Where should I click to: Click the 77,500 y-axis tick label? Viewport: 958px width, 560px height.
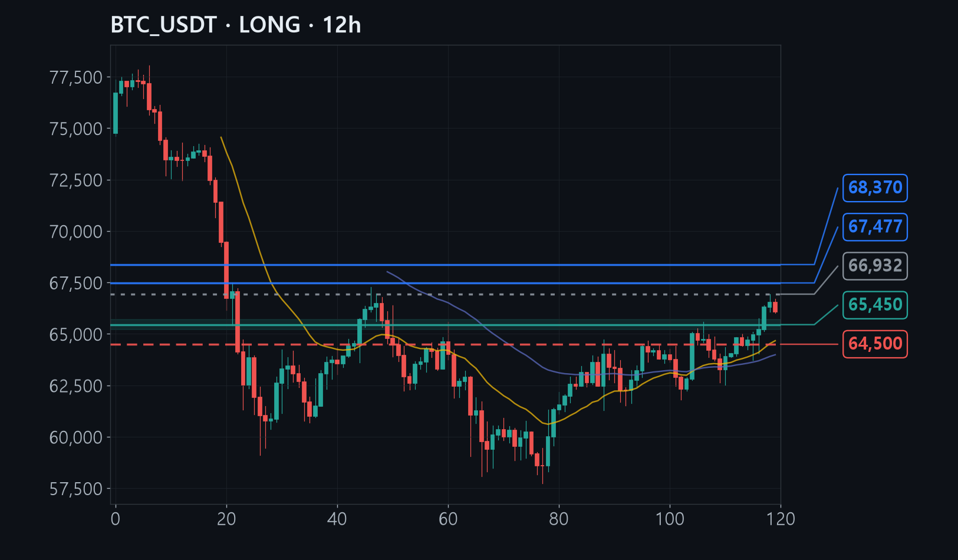(x=76, y=77)
